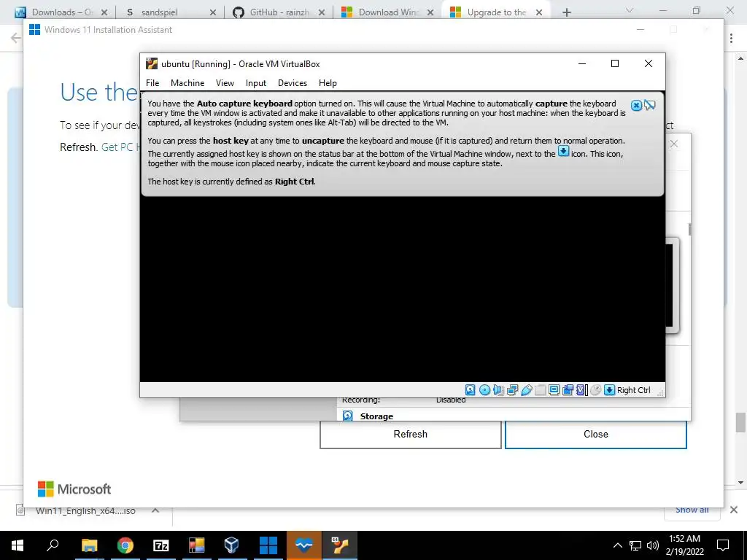Screen dimensions: 747x560
Task: Click the volume tray icon
Action: click(653, 545)
